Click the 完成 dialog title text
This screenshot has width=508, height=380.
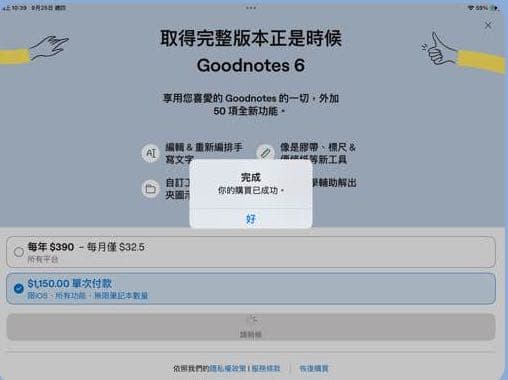(251, 177)
